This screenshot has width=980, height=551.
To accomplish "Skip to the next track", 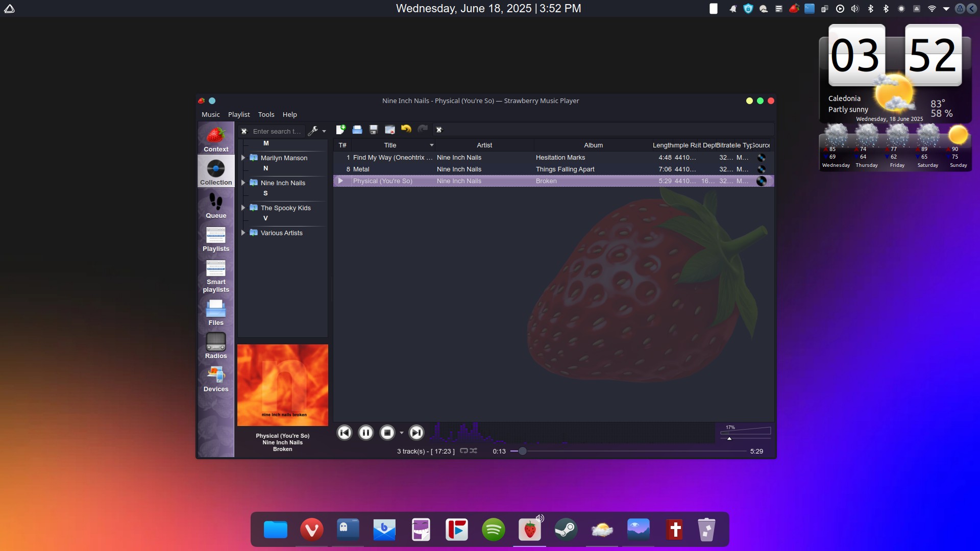I will click(416, 433).
